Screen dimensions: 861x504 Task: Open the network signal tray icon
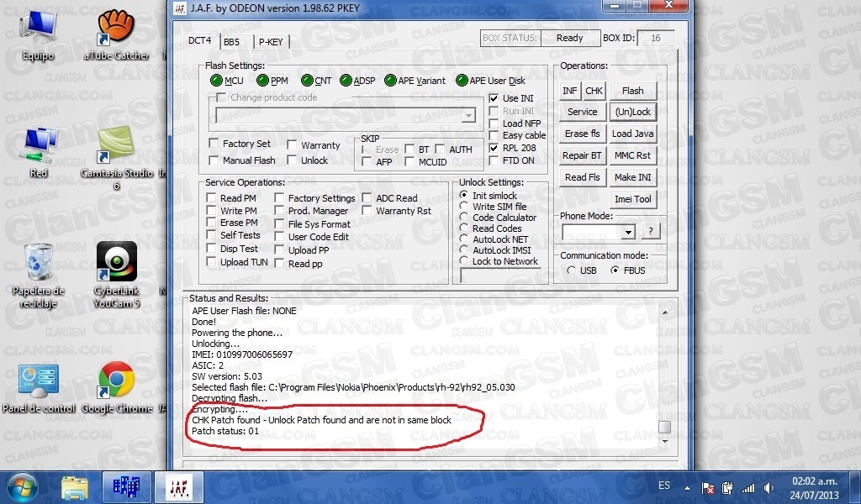(747, 487)
